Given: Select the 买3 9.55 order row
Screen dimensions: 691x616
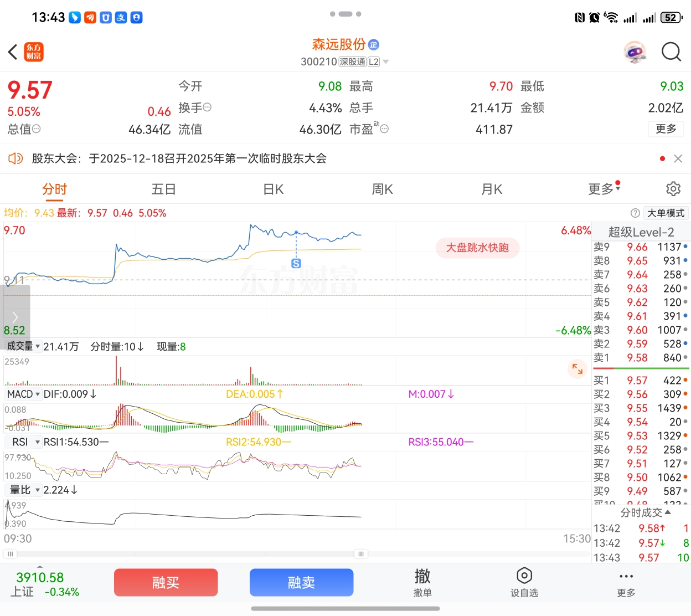Looking at the screenshot, I should tap(641, 408).
